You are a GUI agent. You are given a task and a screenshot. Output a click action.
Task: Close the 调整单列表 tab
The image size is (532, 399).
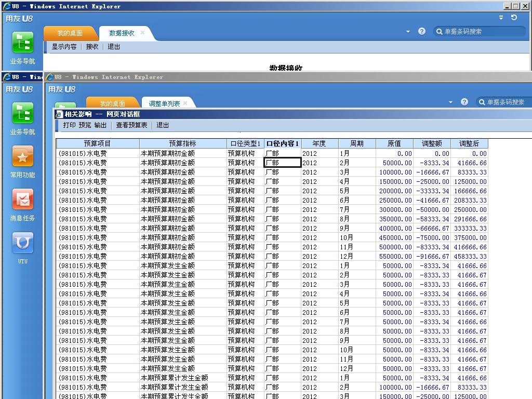(185, 103)
